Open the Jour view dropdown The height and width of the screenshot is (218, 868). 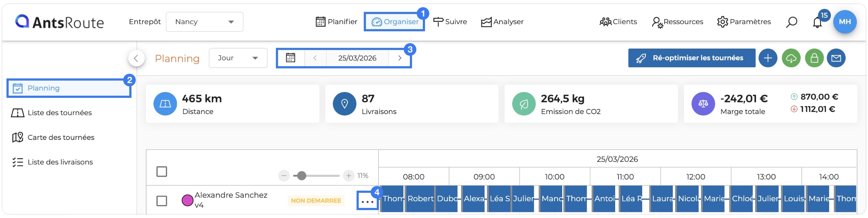238,58
